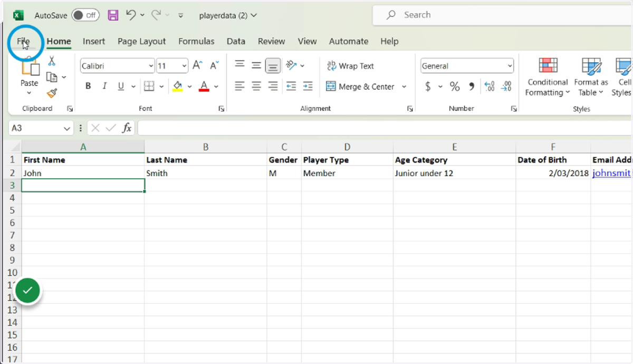Open the font size 11 dropdown
The image size is (633, 364).
click(184, 66)
